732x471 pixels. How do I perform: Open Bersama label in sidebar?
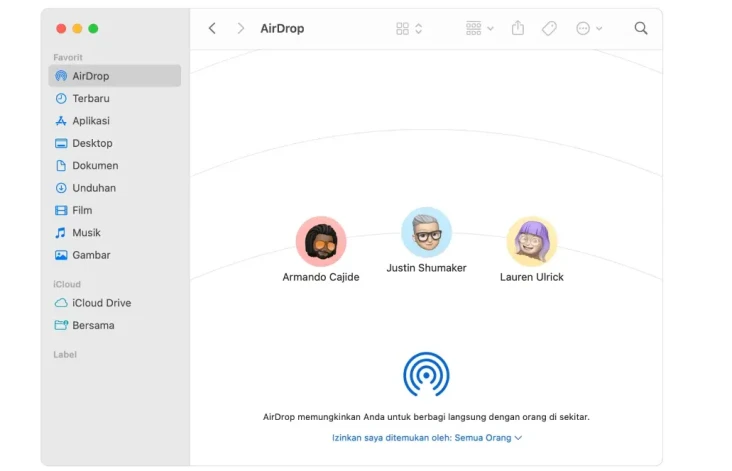tap(93, 325)
